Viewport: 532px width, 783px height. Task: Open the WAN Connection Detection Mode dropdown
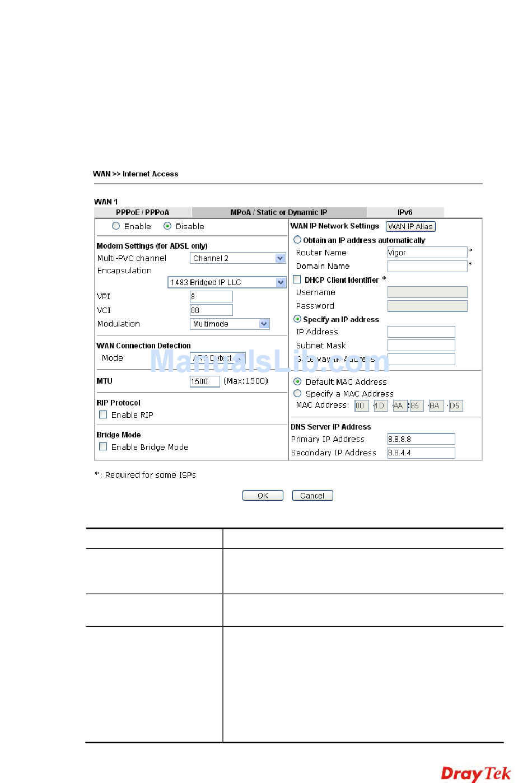[217, 358]
